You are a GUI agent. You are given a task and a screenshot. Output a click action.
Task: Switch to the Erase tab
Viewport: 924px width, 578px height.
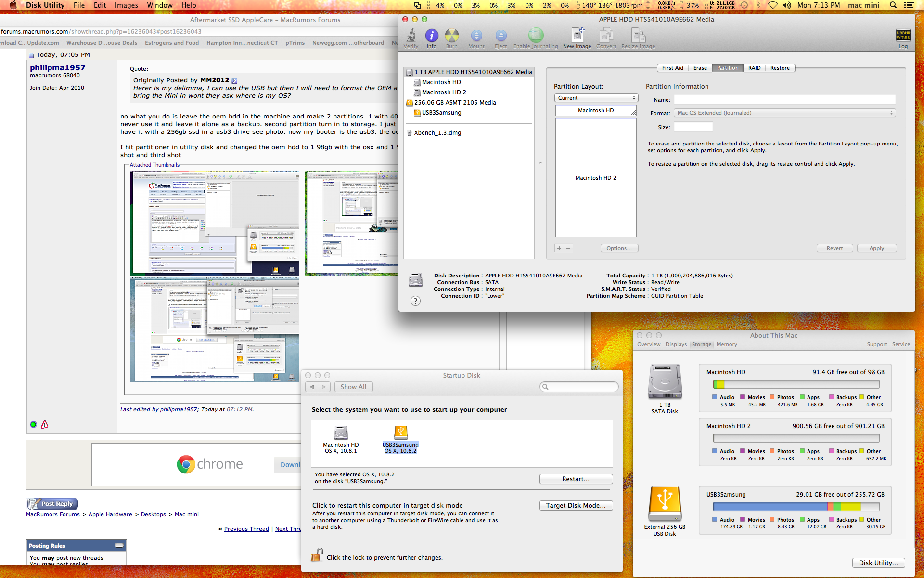700,68
